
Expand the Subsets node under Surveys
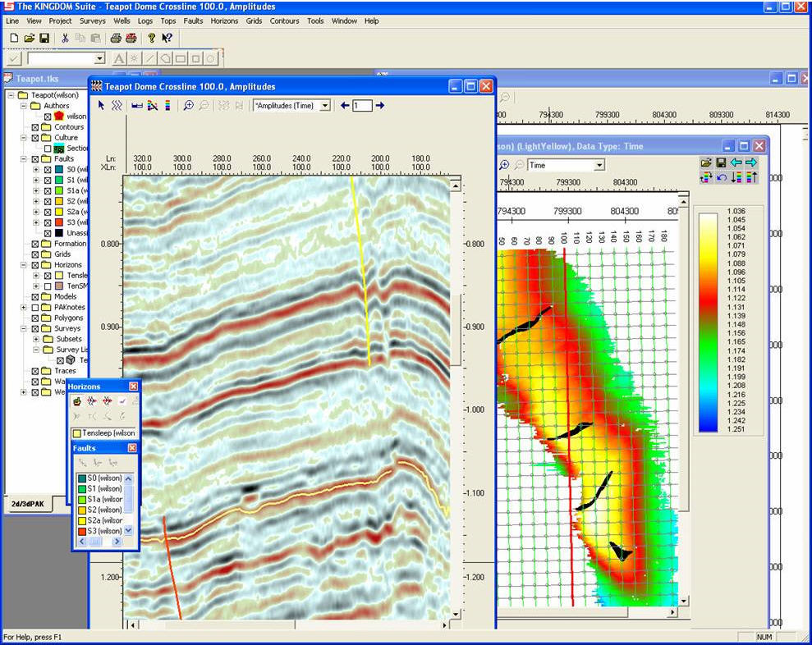point(36,339)
